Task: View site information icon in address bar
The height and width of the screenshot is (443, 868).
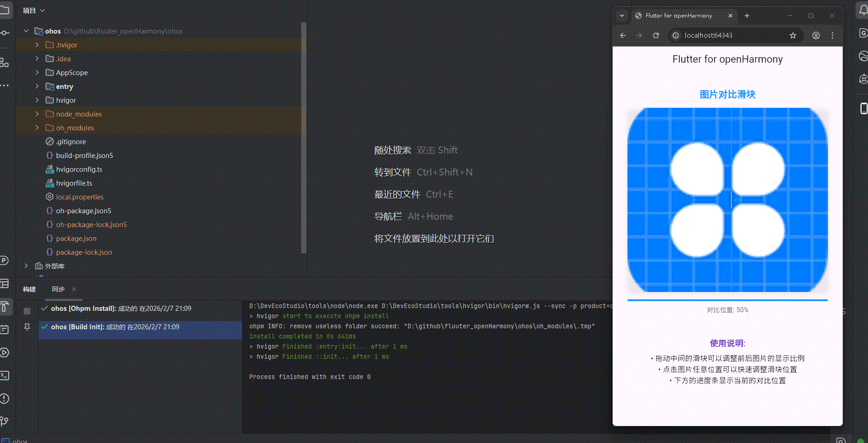Action: click(x=675, y=35)
